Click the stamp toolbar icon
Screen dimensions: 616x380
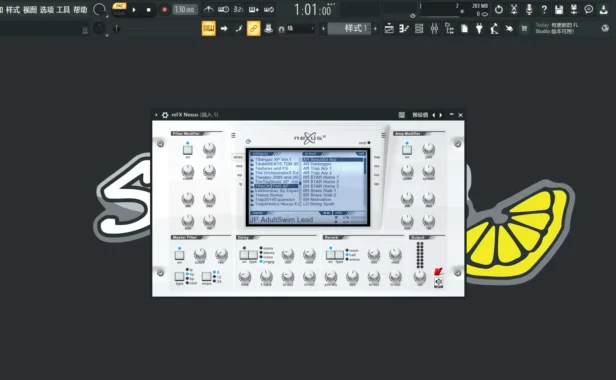pyautogui.click(x=269, y=29)
